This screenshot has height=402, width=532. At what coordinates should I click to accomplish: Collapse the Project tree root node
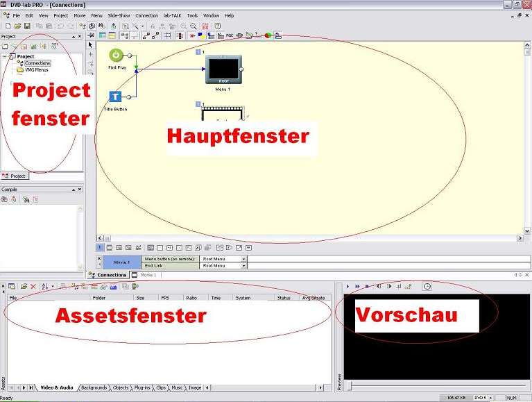pos(5,56)
